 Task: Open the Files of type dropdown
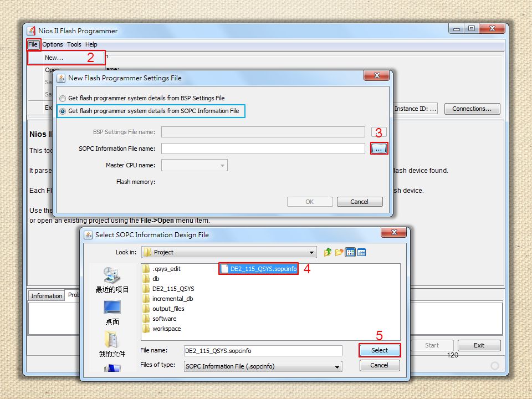tap(263, 366)
